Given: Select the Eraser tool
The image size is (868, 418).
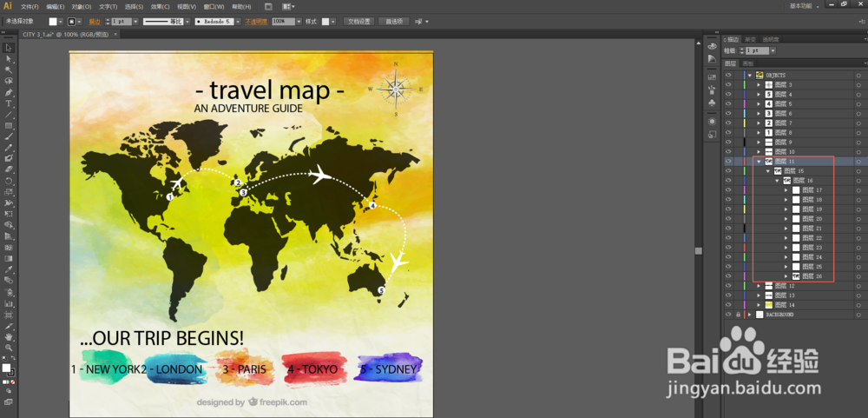Looking at the screenshot, I should [9, 169].
